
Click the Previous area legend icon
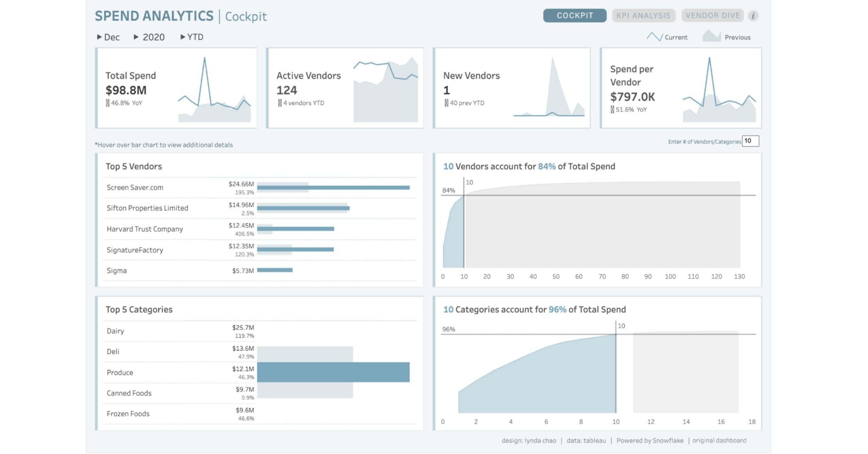(x=712, y=36)
